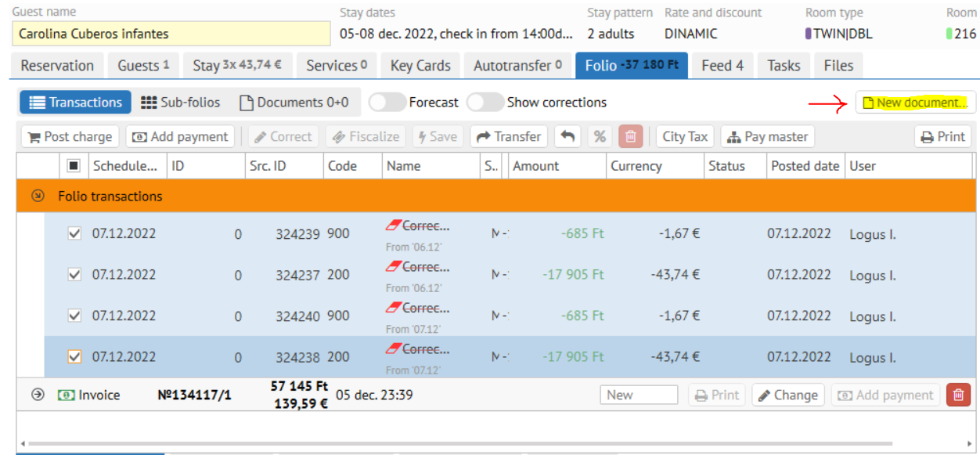Click the New field on invoice row
The height and width of the screenshot is (455, 980).
(x=639, y=395)
